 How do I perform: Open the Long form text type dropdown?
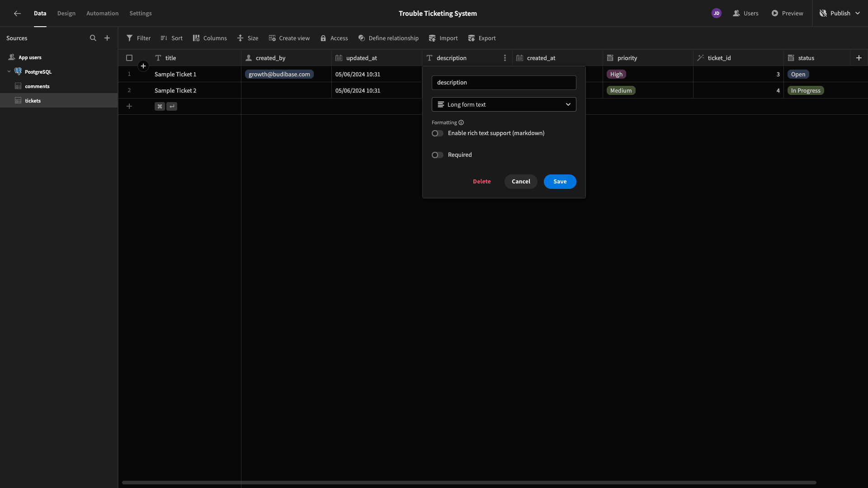504,105
